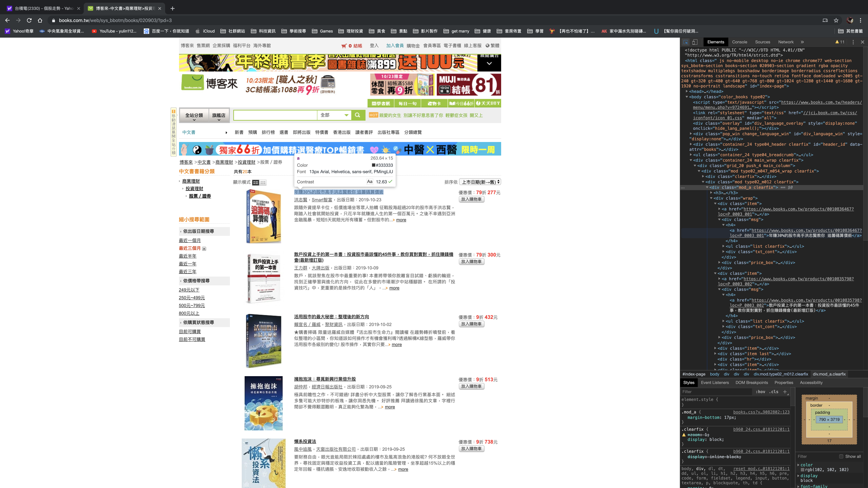The width and height of the screenshot is (868, 488).
Task: Open the Event Listeners tab
Action: pos(715,383)
